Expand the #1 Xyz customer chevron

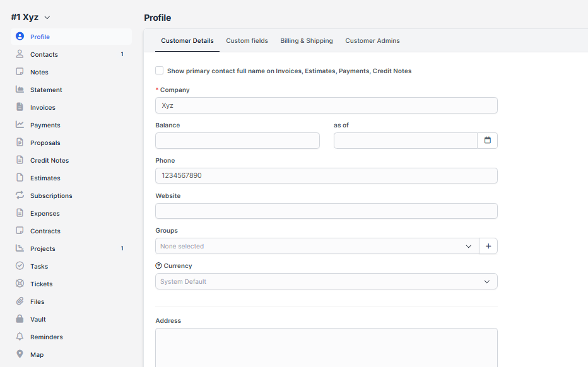coord(47,18)
